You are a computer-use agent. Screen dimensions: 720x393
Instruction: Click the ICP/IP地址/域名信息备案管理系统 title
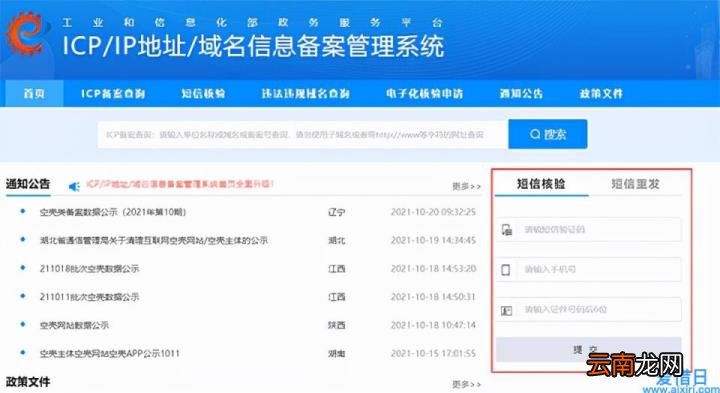click(x=253, y=46)
